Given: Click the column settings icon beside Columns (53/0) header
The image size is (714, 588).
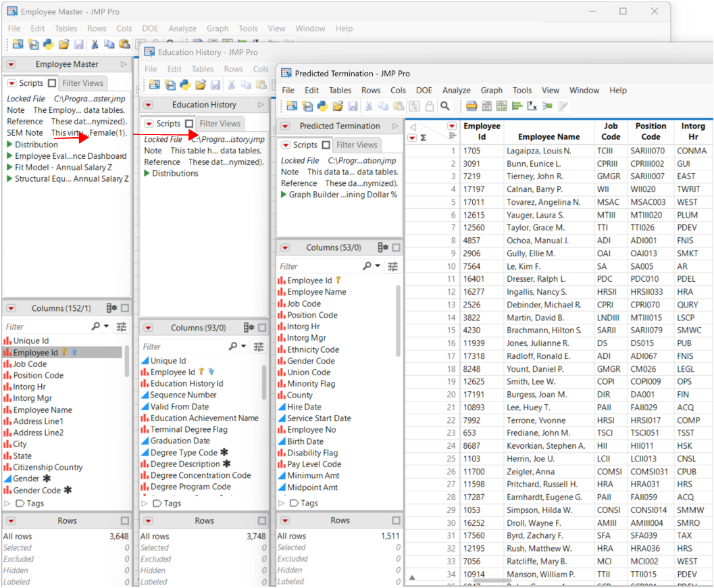Looking at the screenshot, I should [x=382, y=249].
